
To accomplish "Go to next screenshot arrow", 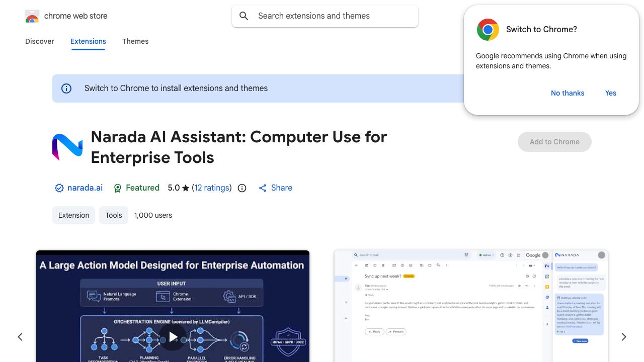I will [x=624, y=337].
